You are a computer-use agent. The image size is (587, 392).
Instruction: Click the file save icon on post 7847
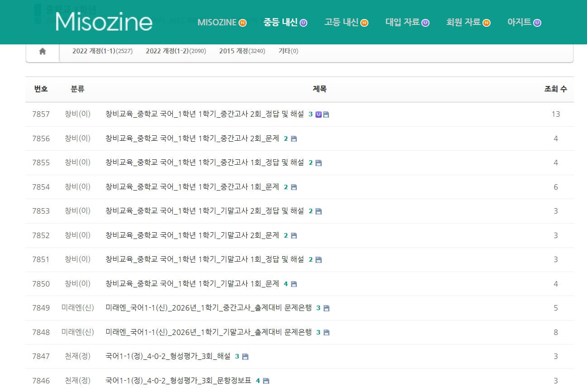pos(245,357)
